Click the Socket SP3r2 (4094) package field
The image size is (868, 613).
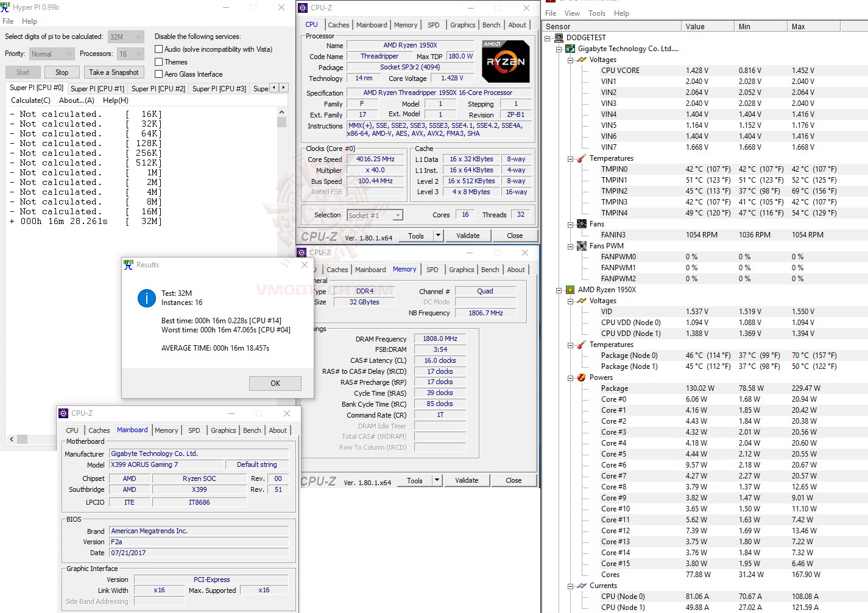pos(410,67)
